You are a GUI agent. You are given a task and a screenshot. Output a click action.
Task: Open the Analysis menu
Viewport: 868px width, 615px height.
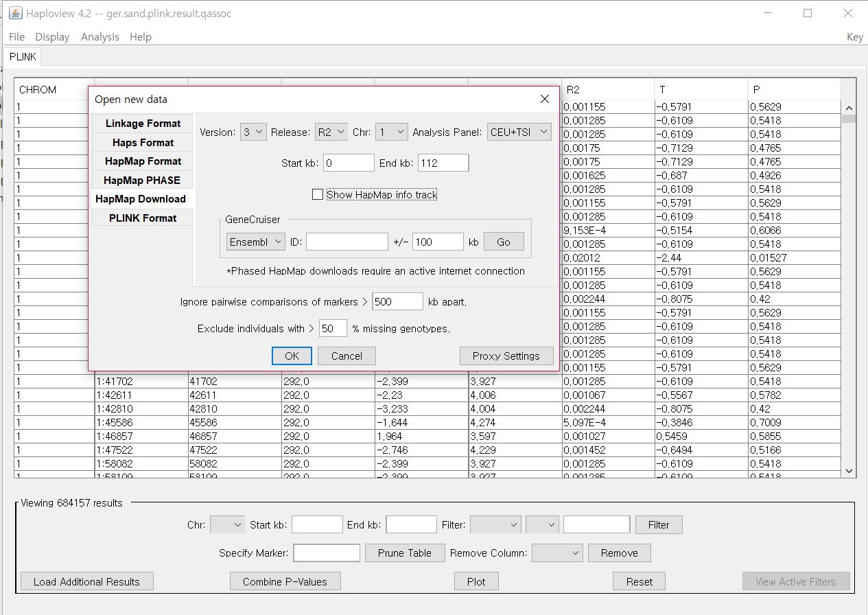[x=99, y=37]
